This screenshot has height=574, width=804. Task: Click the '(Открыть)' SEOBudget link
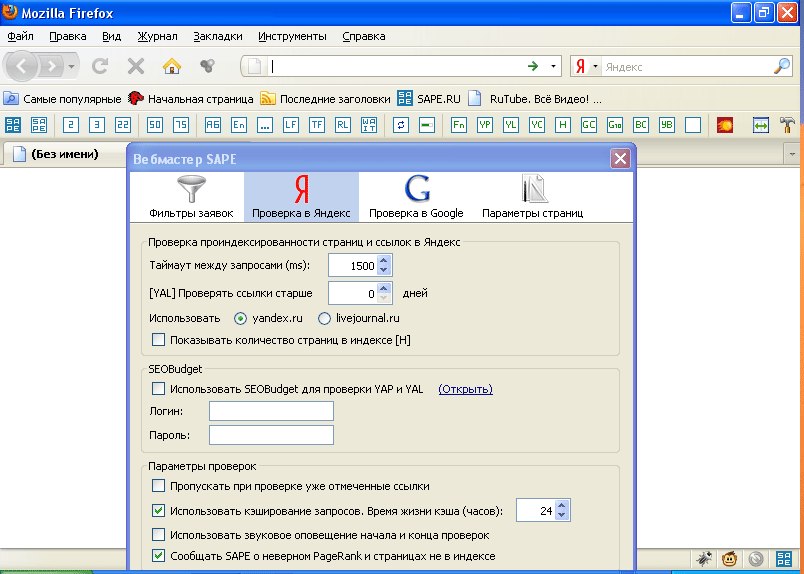[466, 389]
